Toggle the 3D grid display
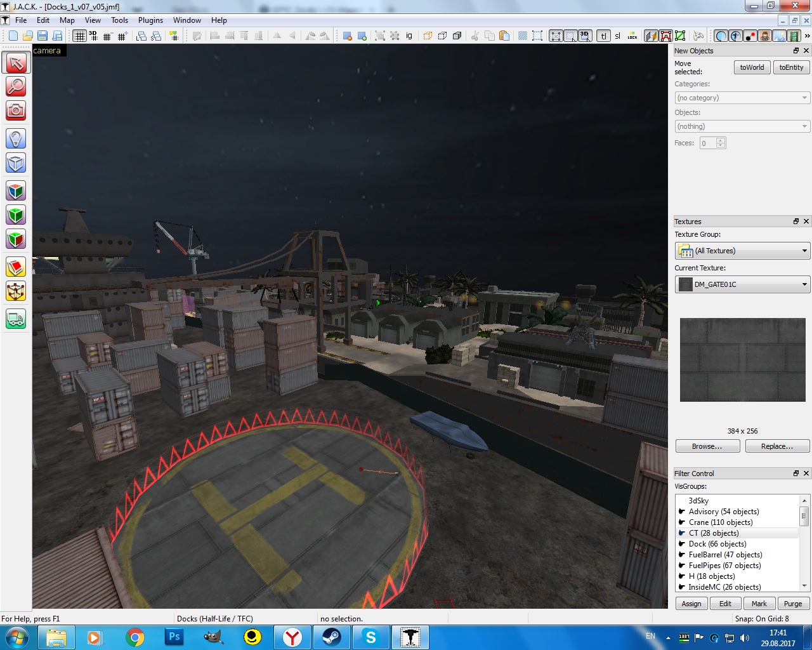The width and height of the screenshot is (812, 650). [93, 36]
